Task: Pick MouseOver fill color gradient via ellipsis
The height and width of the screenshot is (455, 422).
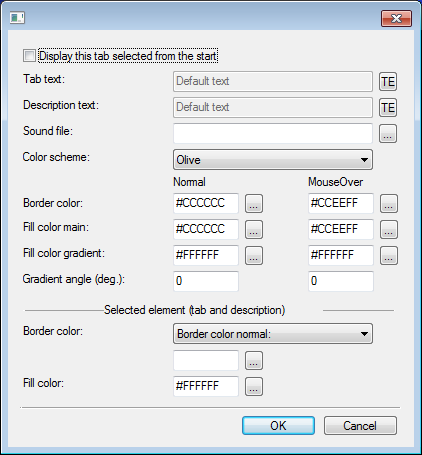Action: [x=389, y=255]
